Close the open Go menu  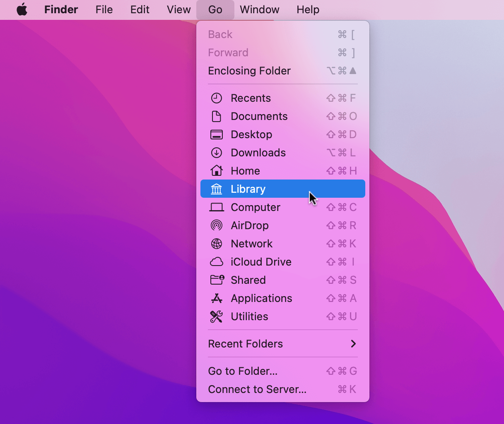pyautogui.click(x=215, y=10)
